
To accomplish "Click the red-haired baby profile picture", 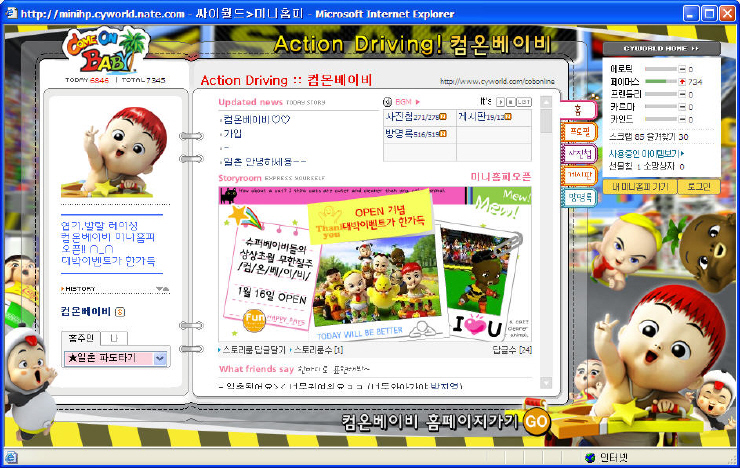I will (115, 152).
